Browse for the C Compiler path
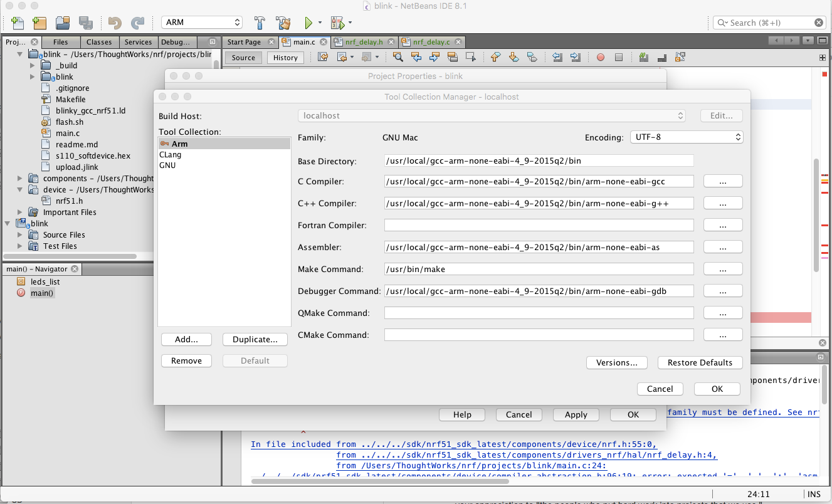This screenshot has width=832, height=504. pyautogui.click(x=723, y=181)
